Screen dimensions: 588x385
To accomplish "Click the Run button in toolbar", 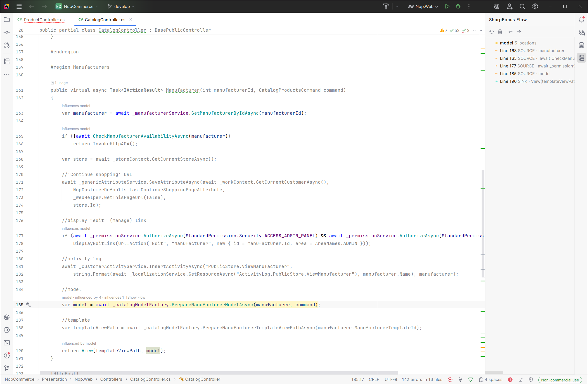I will coord(447,7).
